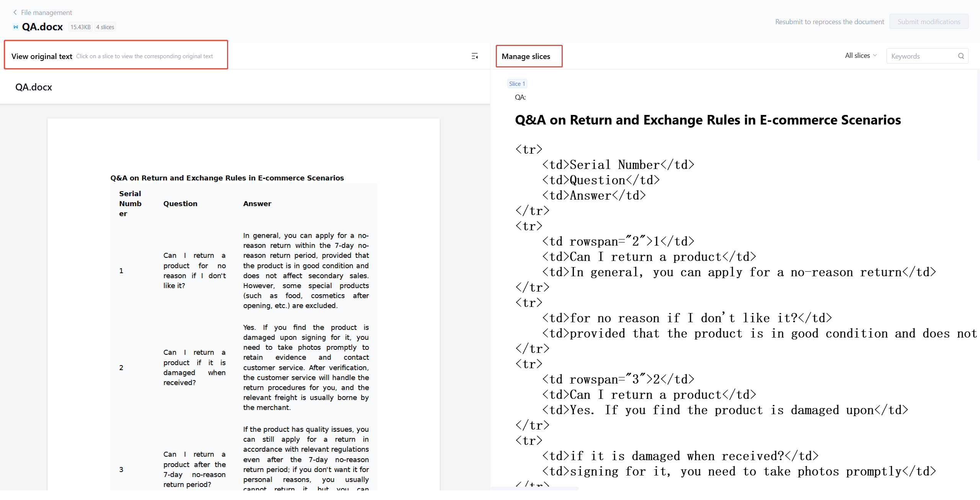
Task: Click Resubmit to reprocess the document
Action: click(x=830, y=21)
